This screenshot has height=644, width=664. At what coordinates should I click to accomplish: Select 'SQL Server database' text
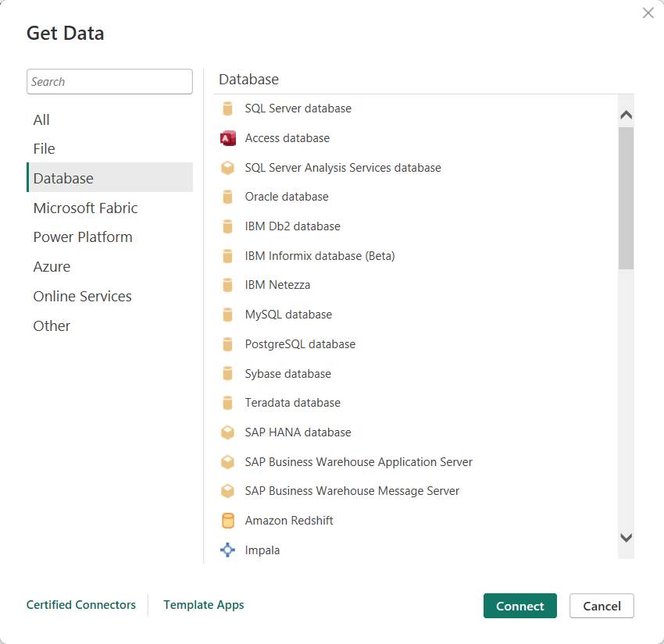[x=298, y=109]
